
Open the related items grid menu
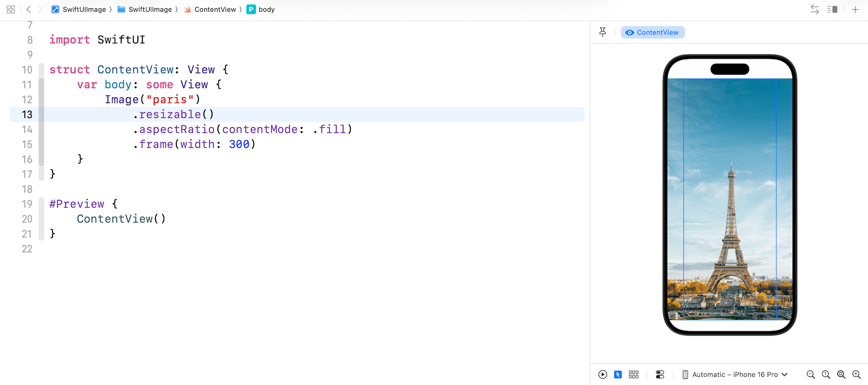click(11, 10)
